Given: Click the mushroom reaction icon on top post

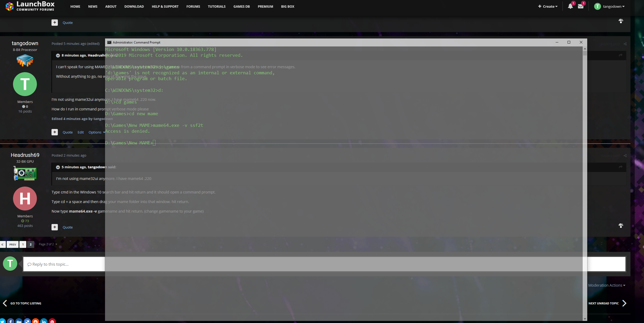Looking at the screenshot, I should pyautogui.click(x=621, y=21).
